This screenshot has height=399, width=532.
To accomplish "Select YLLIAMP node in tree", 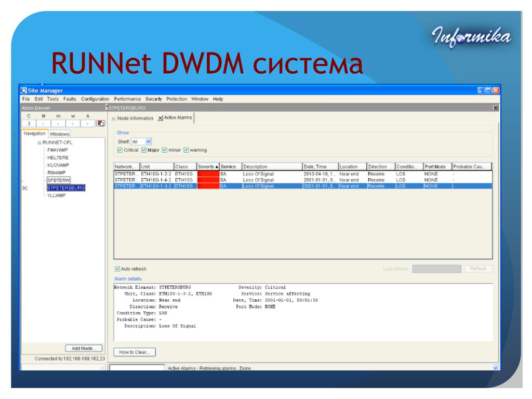I will tap(56, 195).
